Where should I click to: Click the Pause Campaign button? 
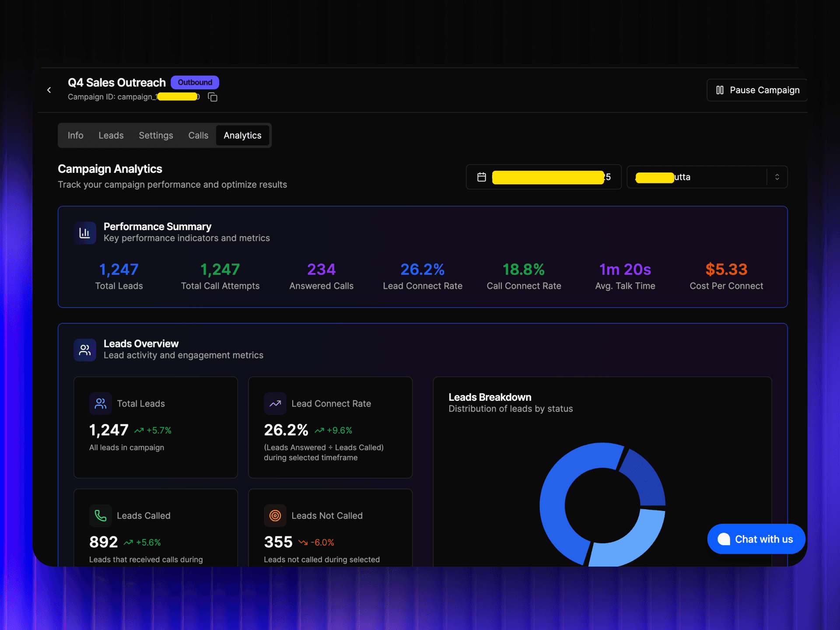click(757, 90)
